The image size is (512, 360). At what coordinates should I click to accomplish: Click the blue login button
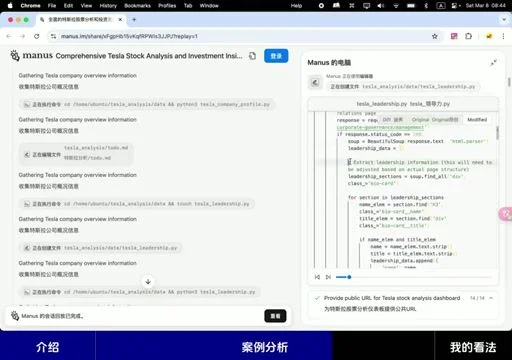276,56
